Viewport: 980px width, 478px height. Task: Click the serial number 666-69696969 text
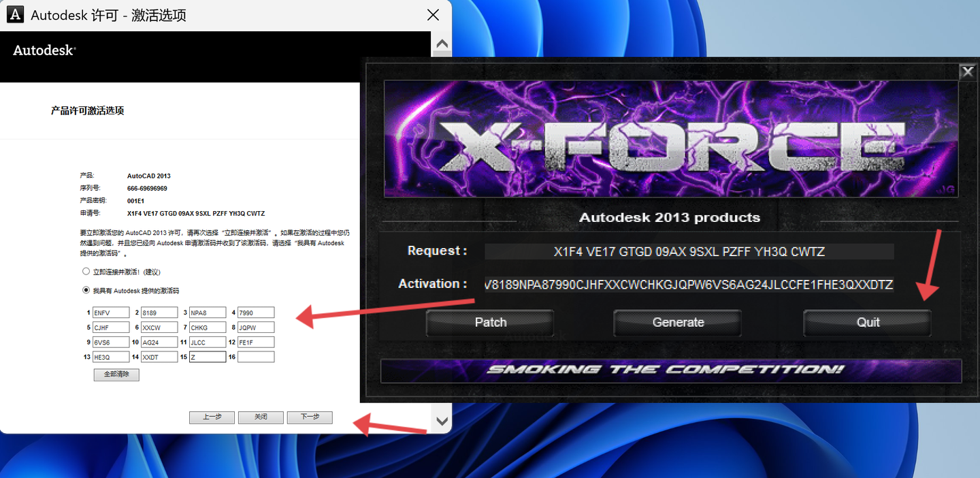[147, 188]
